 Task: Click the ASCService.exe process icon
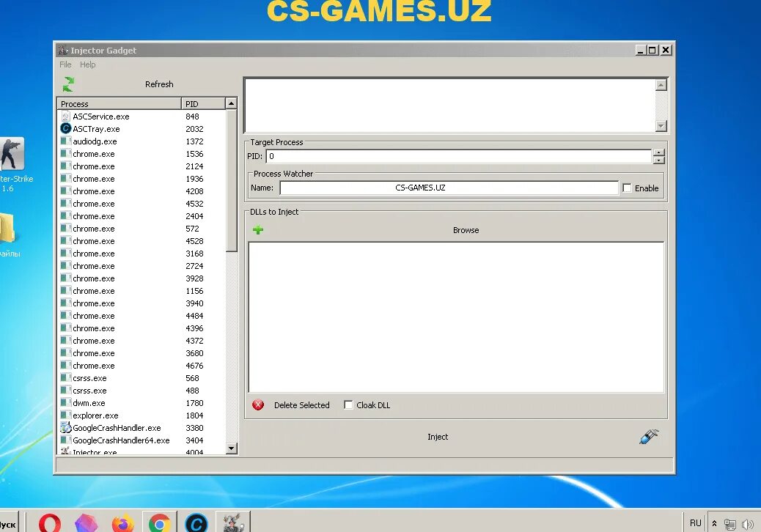(65, 117)
